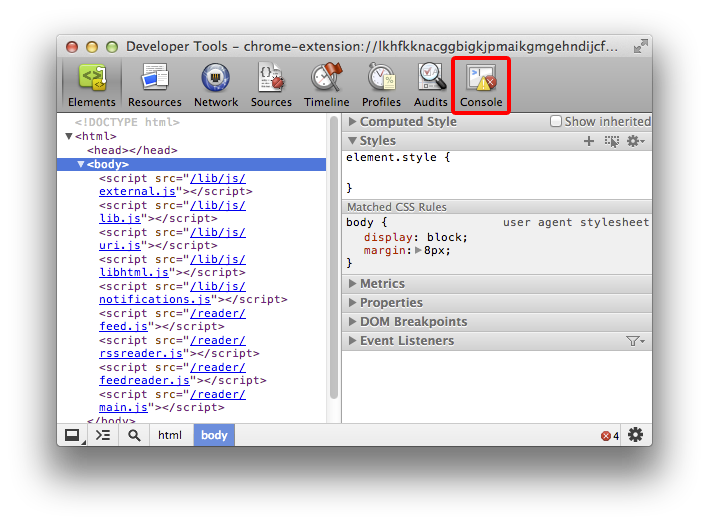Open Event Listeners filter dropdown

coord(635,341)
